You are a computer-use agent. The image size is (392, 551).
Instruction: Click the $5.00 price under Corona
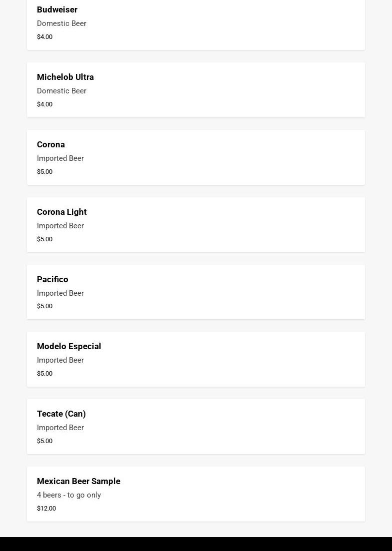(x=44, y=171)
